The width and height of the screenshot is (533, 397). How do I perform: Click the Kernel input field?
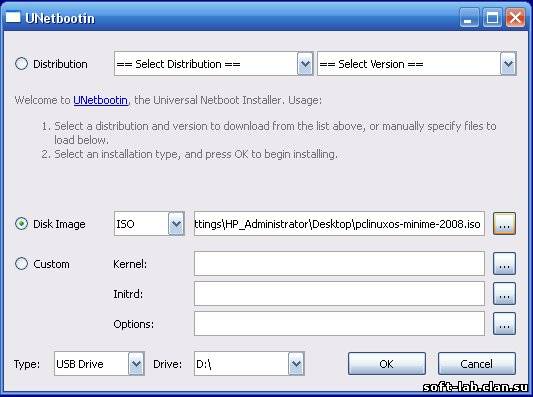339,263
